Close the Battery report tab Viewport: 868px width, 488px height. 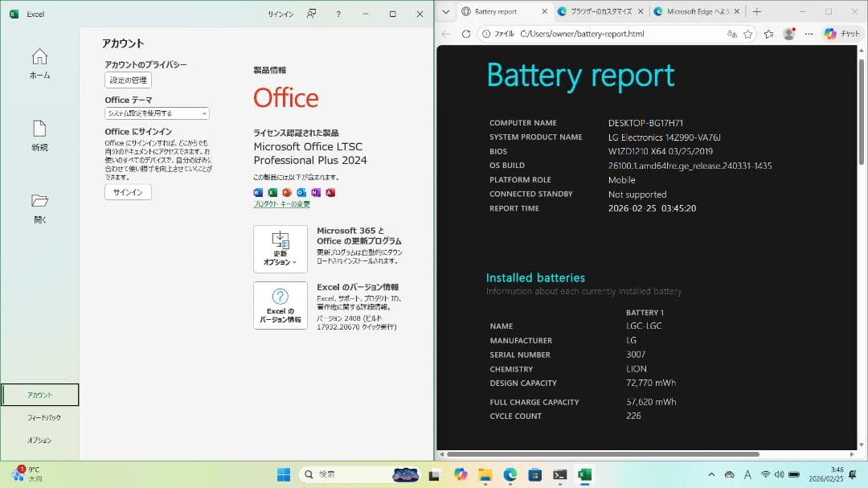pos(544,11)
